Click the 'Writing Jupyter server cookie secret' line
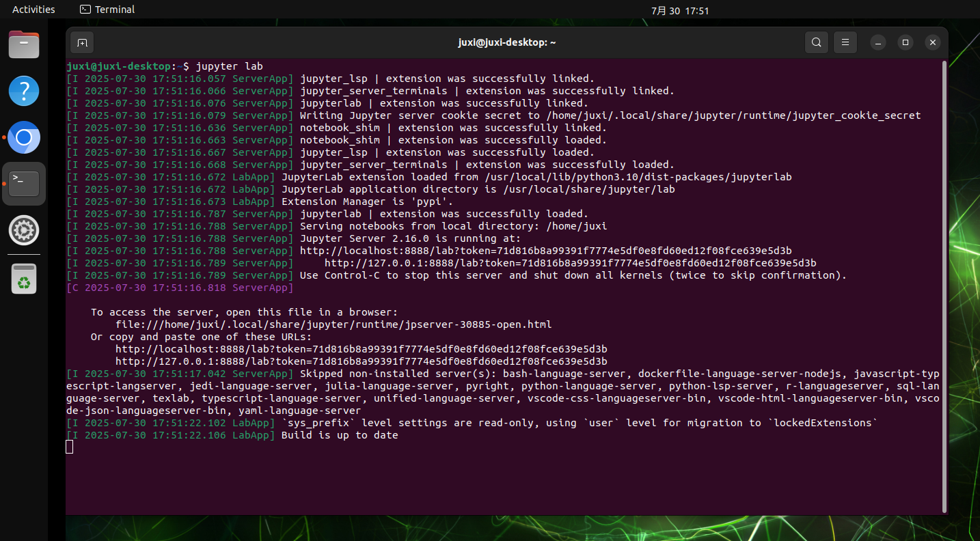 pyautogui.click(x=610, y=115)
